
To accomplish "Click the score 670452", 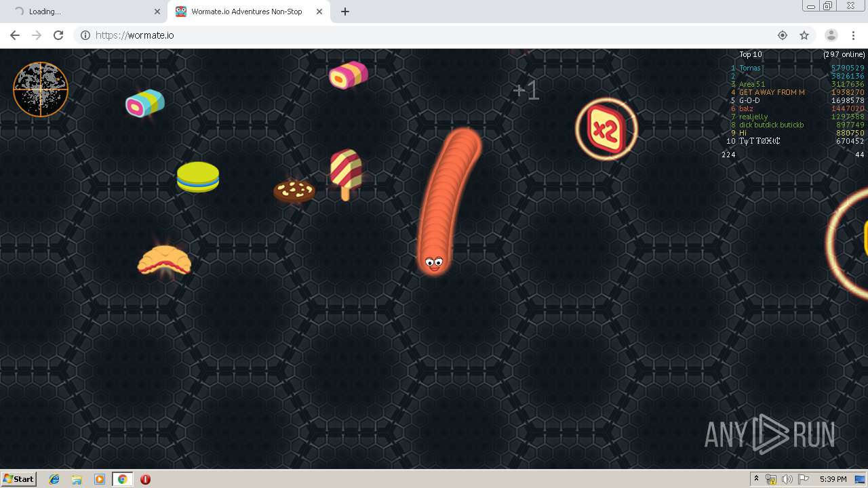I will click(x=850, y=141).
